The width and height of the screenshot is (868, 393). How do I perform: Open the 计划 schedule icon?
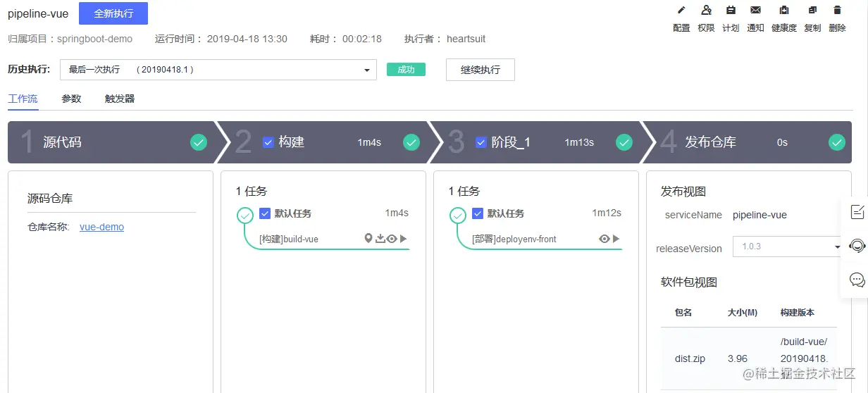coord(731,10)
